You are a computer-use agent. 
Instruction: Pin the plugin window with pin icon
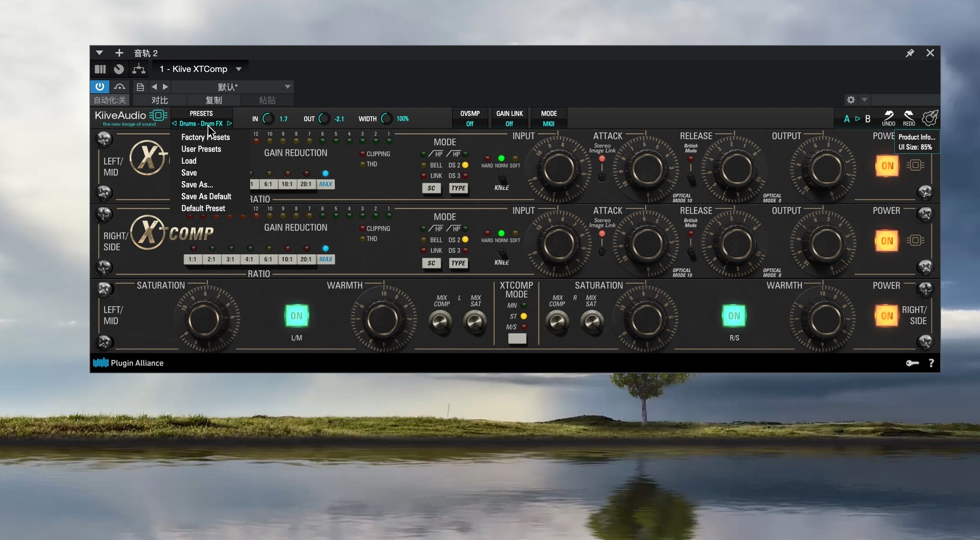[910, 53]
